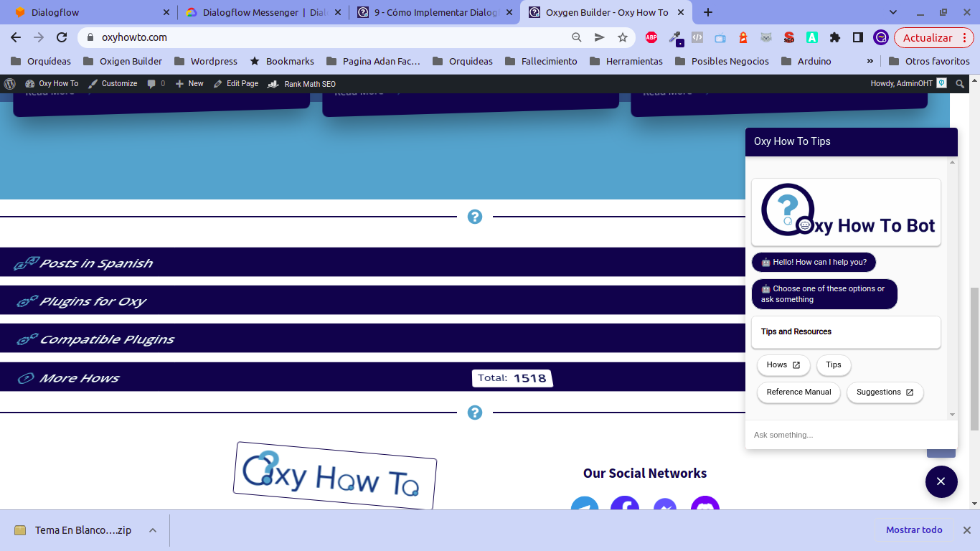The image size is (980, 551).
Task: Click the upper question mark divider icon
Action: tap(474, 217)
